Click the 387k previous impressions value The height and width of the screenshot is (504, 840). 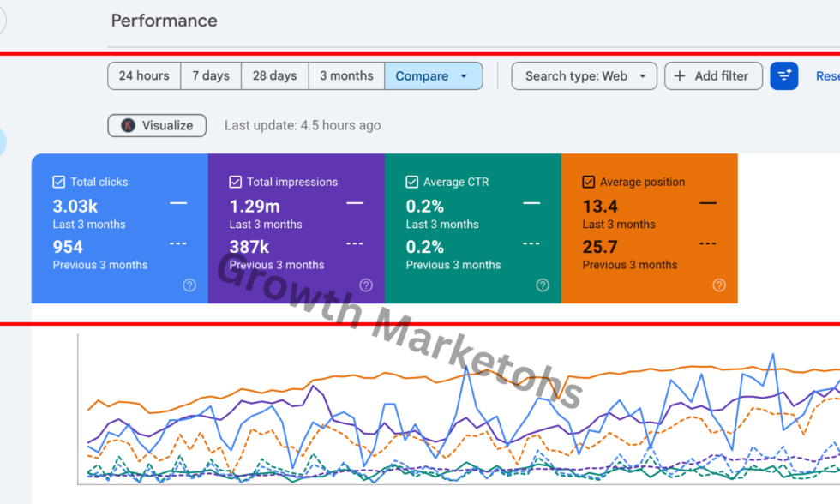pyautogui.click(x=249, y=247)
